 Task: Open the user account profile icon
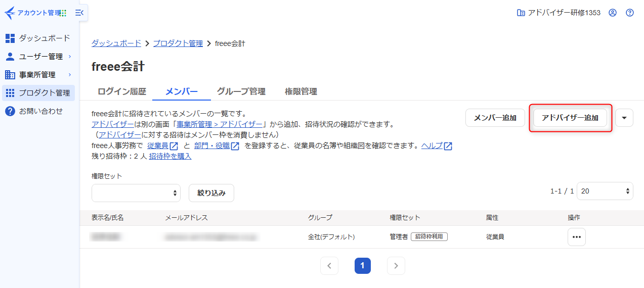coord(613,13)
